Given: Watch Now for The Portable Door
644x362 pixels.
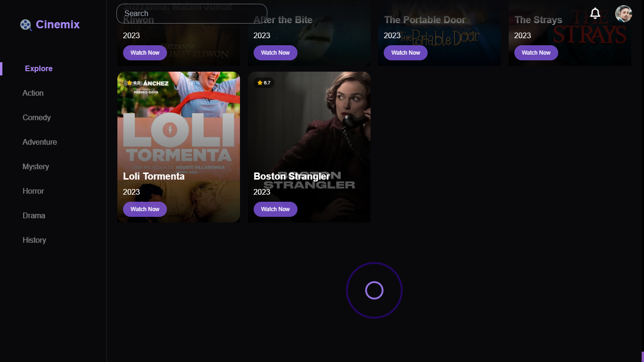Looking at the screenshot, I should pyautogui.click(x=405, y=53).
